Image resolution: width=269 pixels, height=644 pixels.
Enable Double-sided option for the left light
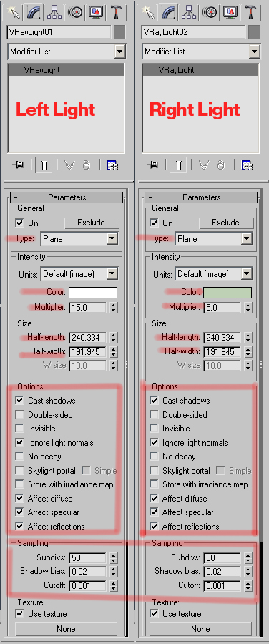click(19, 415)
